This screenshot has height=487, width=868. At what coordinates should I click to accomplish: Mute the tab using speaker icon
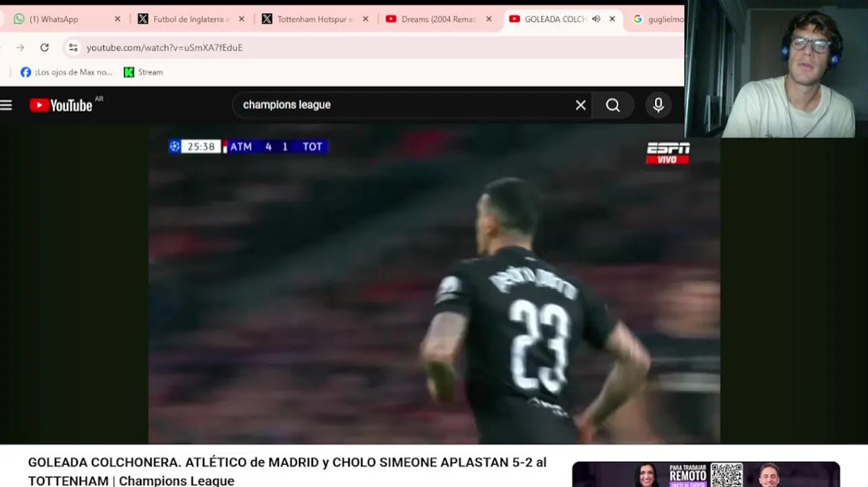coord(596,19)
